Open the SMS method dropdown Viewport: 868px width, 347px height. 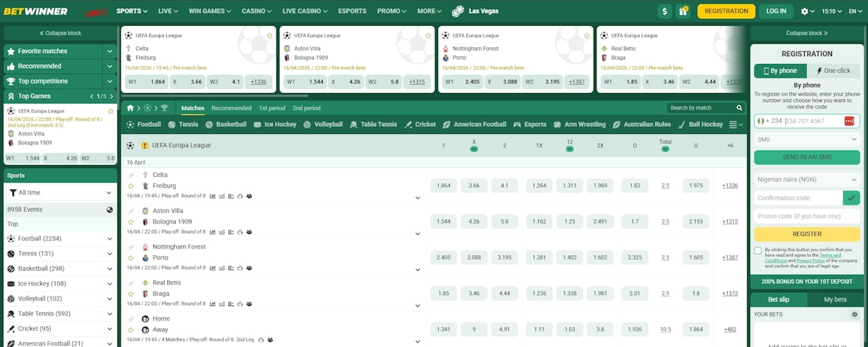click(807, 139)
